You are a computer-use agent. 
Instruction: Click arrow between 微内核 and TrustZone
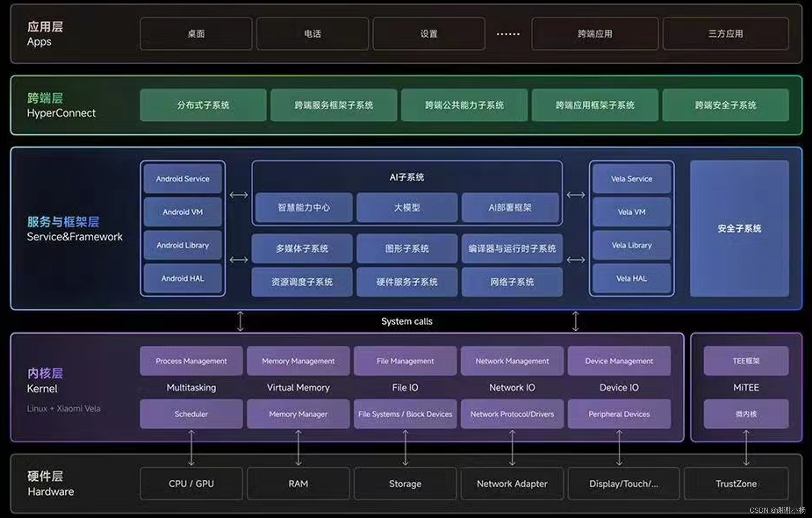click(x=746, y=448)
